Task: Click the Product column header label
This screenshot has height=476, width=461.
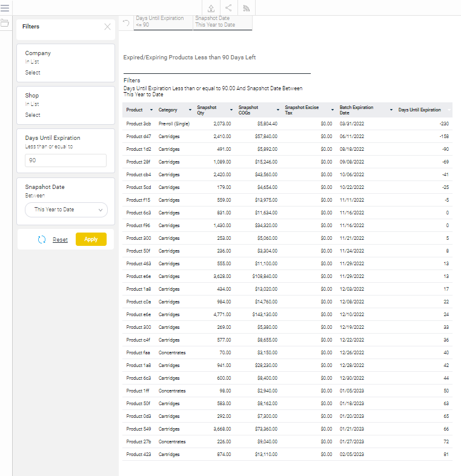Action: tap(134, 110)
